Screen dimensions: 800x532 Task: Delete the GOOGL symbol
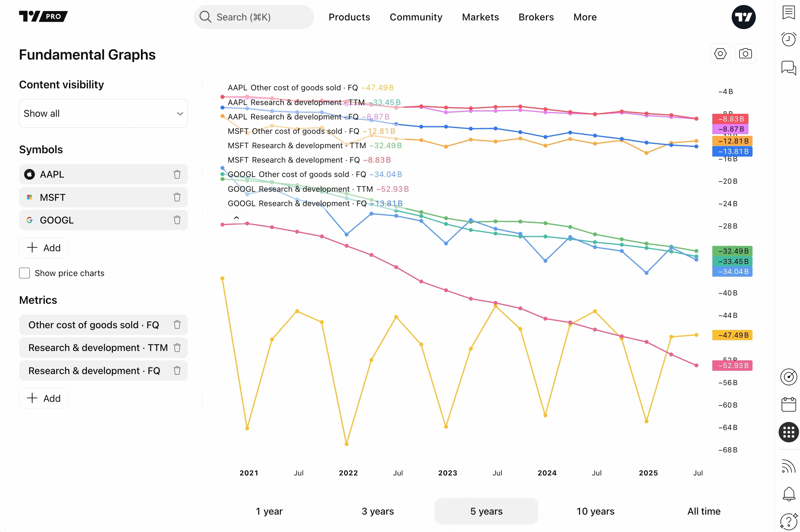(x=177, y=220)
